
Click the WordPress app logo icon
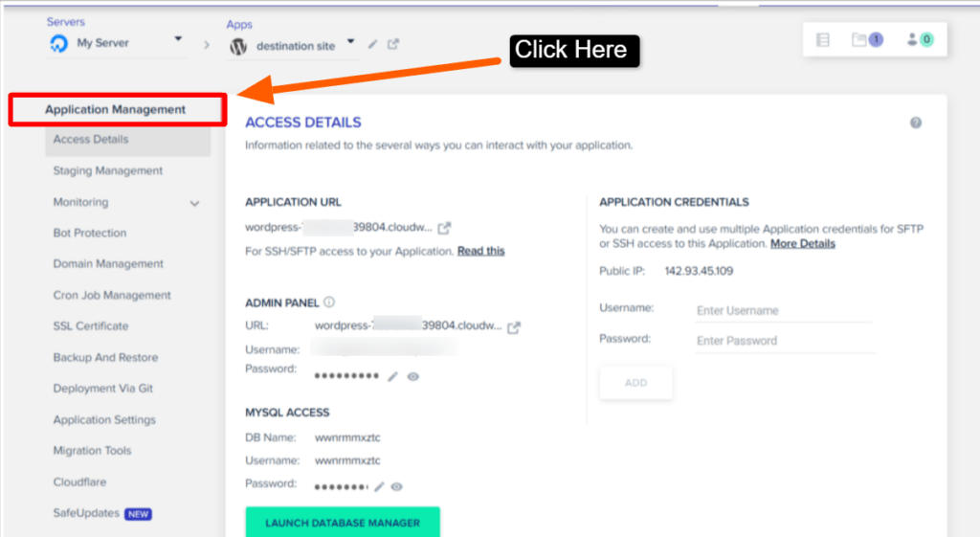coord(238,46)
